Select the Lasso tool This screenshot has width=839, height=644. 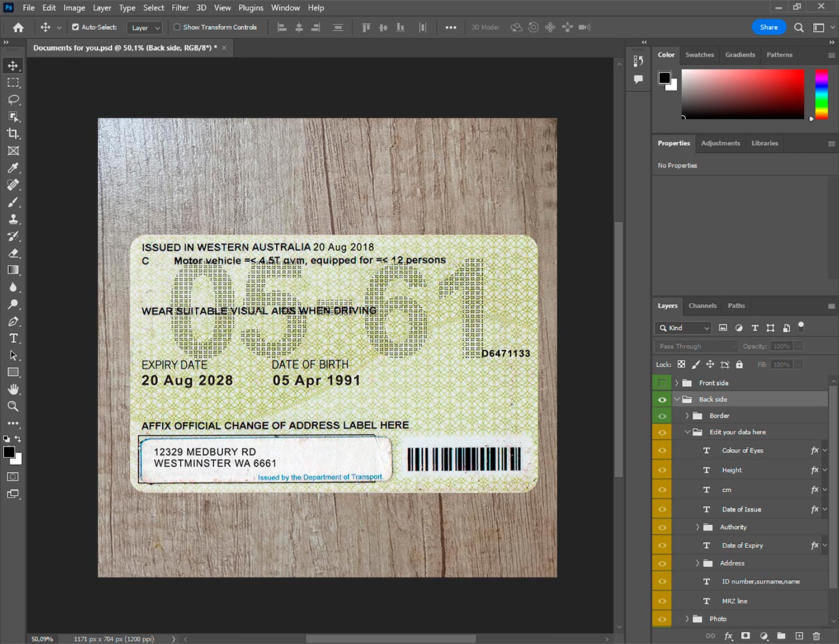click(13, 100)
